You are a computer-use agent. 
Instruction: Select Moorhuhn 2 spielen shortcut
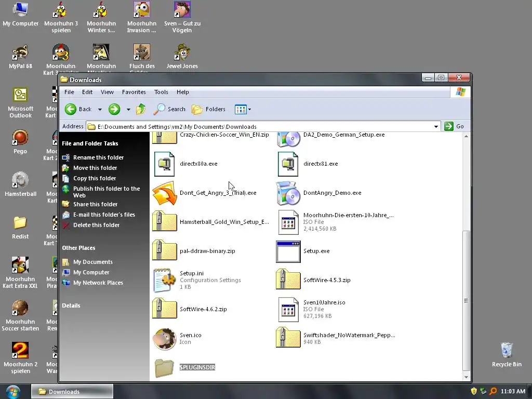[x=20, y=358]
